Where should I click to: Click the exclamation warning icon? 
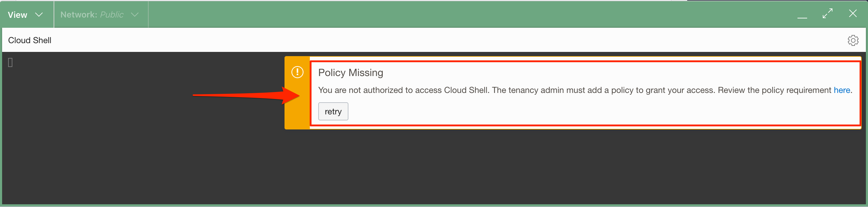click(x=297, y=72)
